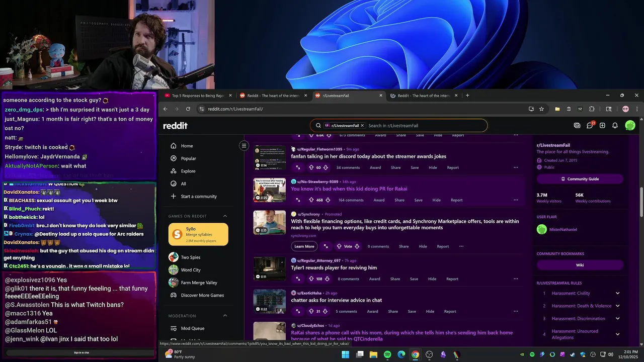Open the Chrome three-dot menu
Screen dimensions: 644x362
pos(637,109)
